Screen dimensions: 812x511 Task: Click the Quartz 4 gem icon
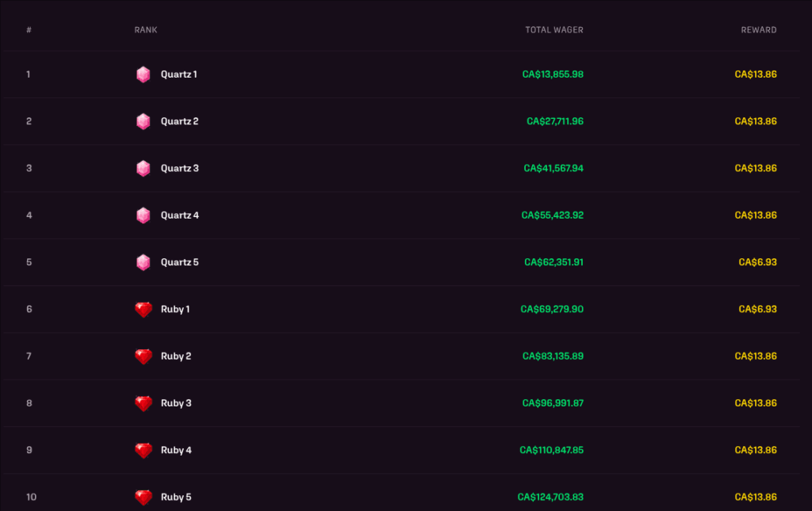click(144, 215)
